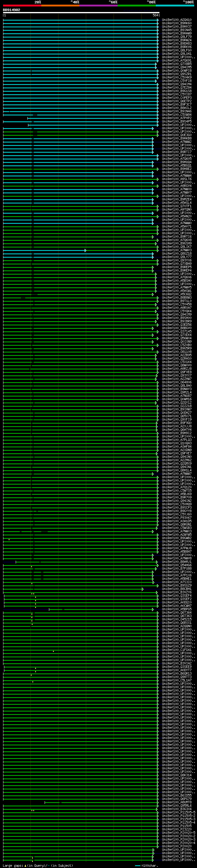Open UniRef100_B9H8E2 entry

[x=177, y=169]
